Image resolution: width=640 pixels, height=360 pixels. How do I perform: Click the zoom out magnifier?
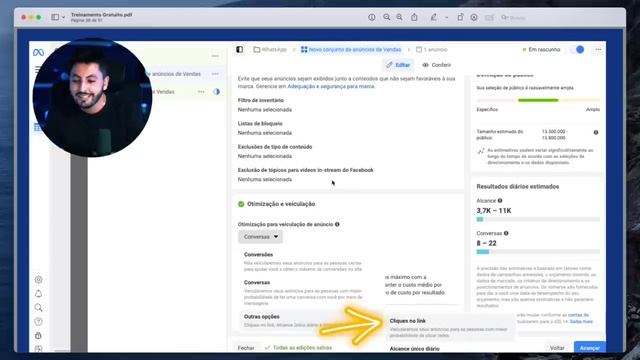[x=386, y=17]
